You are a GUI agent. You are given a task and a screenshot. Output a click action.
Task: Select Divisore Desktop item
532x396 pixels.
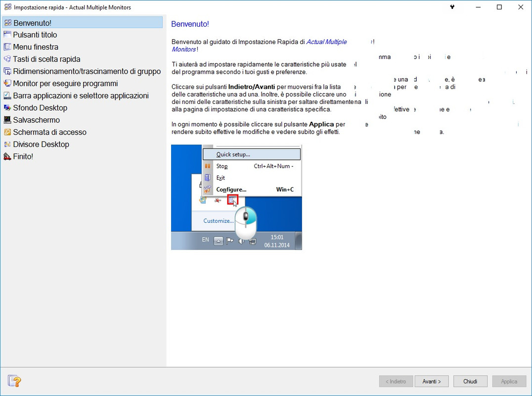(x=41, y=145)
